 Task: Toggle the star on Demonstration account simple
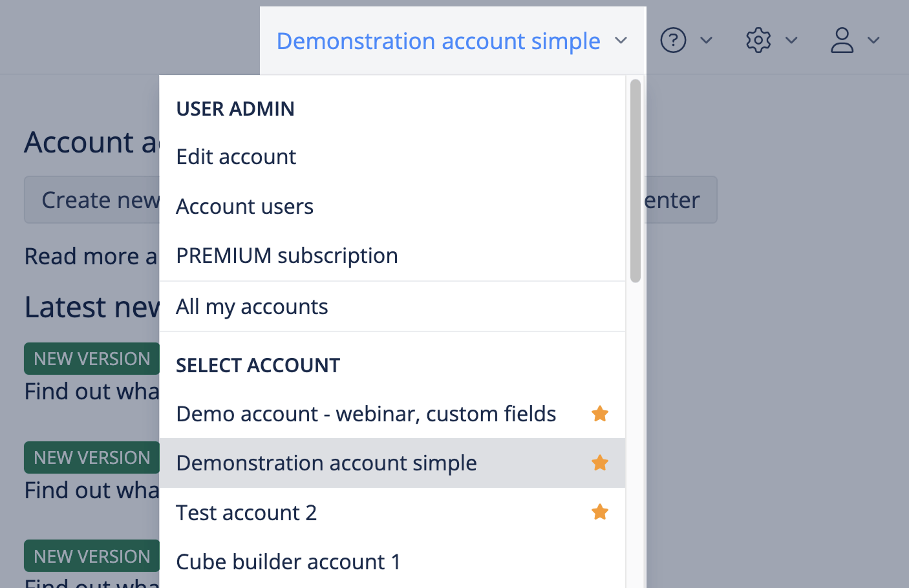pyautogui.click(x=599, y=463)
